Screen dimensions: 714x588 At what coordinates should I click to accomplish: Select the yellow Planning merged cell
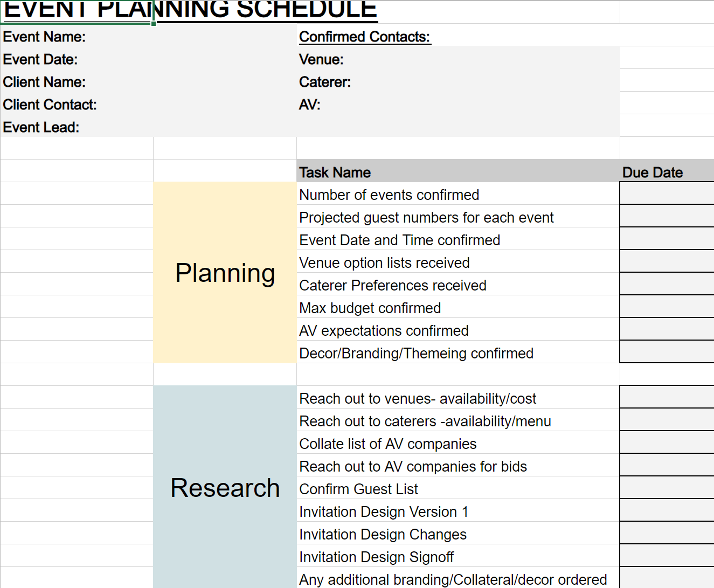click(x=225, y=273)
